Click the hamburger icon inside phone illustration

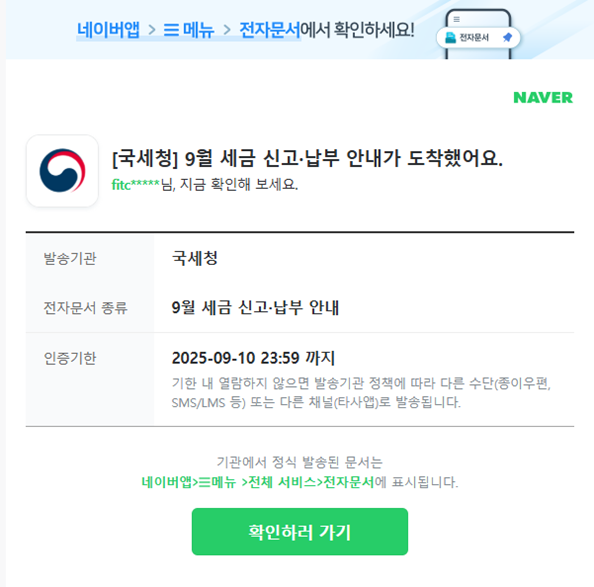(x=456, y=19)
